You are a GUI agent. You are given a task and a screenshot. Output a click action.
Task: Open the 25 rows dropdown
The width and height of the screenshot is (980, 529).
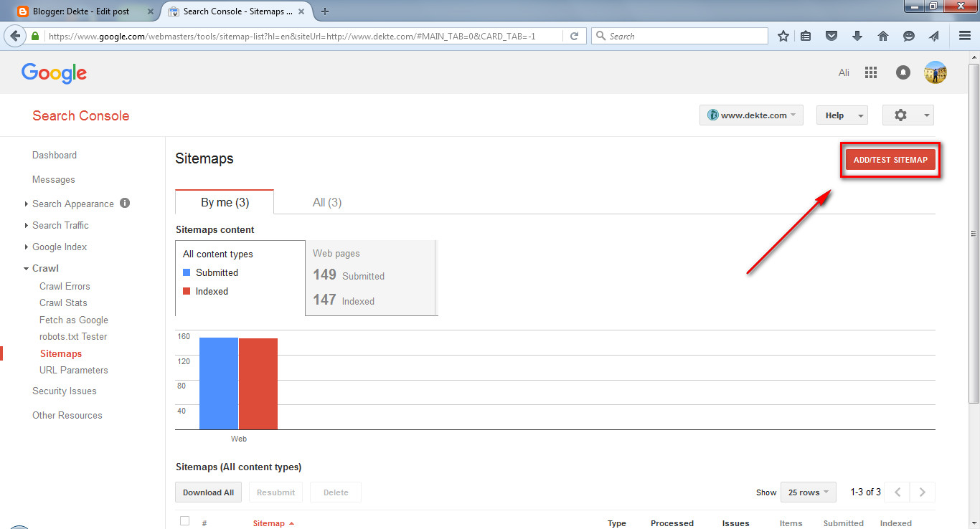pos(808,492)
